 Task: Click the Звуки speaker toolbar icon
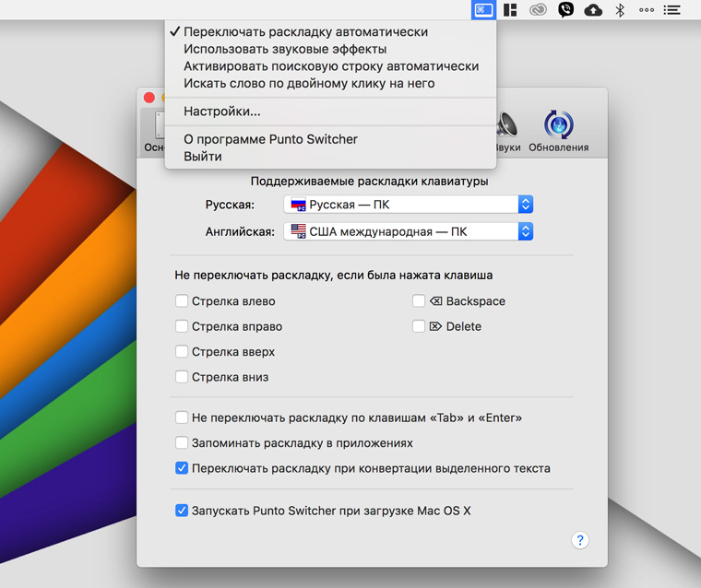(506, 131)
